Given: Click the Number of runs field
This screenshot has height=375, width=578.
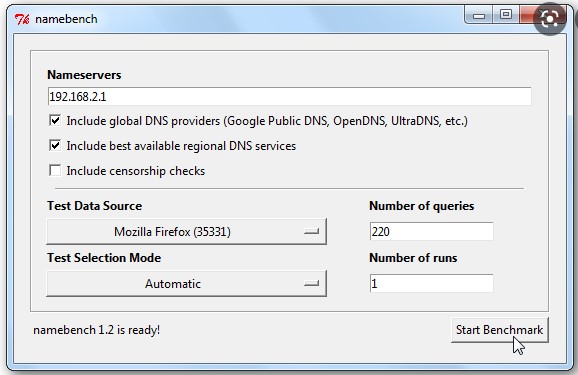Looking at the screenshot, I should click(431, 284).
